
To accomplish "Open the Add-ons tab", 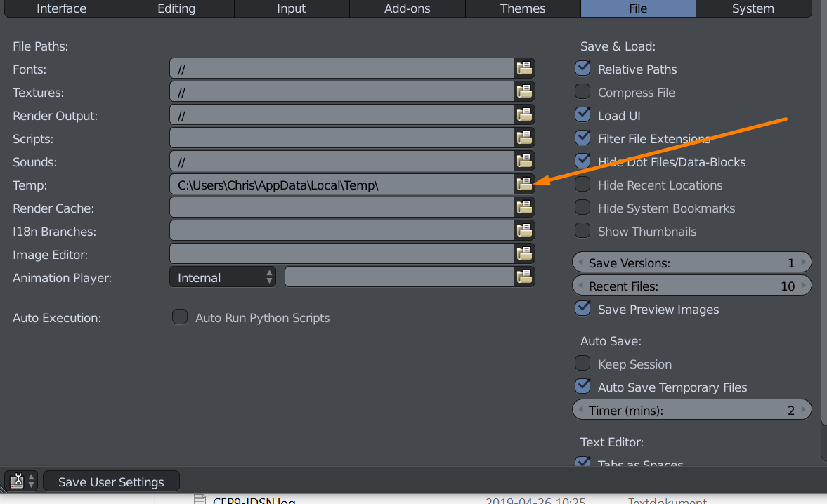I will tap(408, 8).
